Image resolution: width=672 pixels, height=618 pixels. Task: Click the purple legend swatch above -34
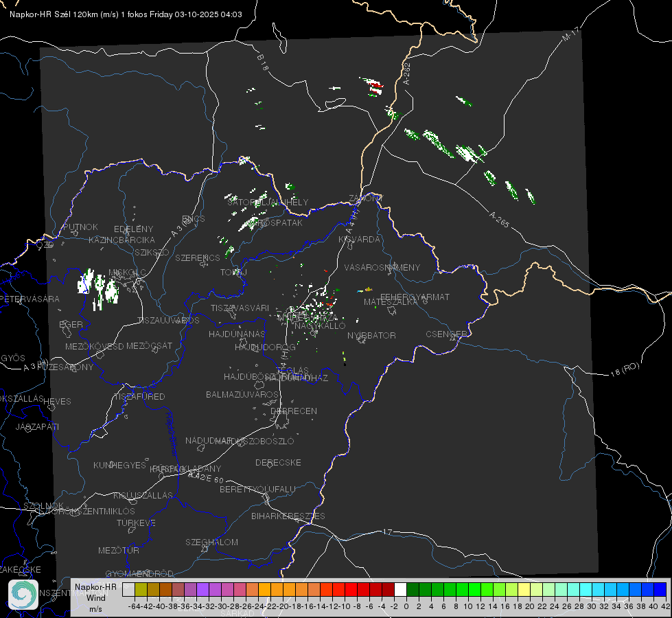click(202, 589)
